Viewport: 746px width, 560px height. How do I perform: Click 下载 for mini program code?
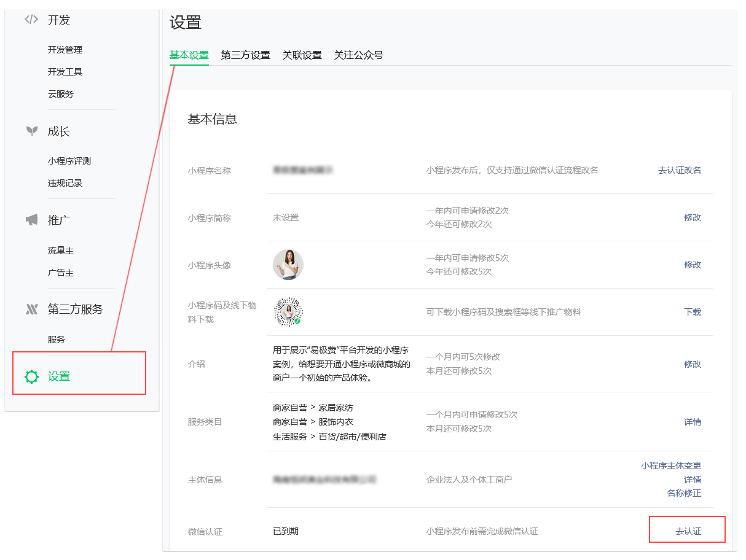[693, 312]
